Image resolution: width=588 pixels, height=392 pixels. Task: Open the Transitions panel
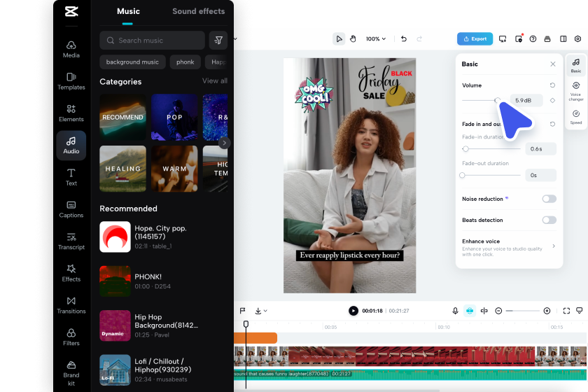pos(71,305)
